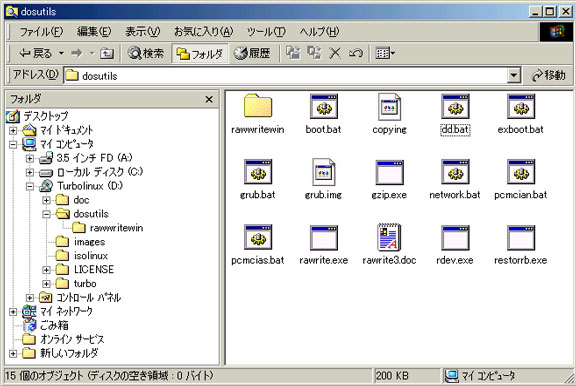The image size is (576, 386).
Task: Open the Views dropdown button
Action: pos(385,54)
